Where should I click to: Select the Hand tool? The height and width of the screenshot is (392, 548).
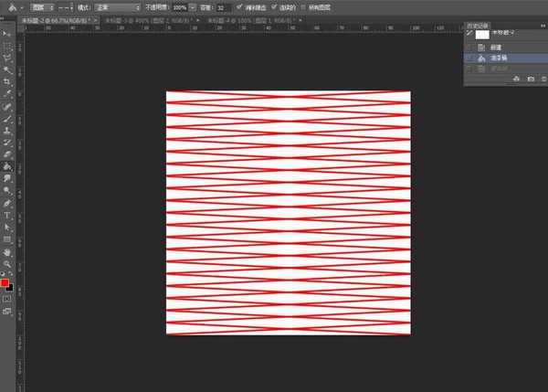coord(7,250)
